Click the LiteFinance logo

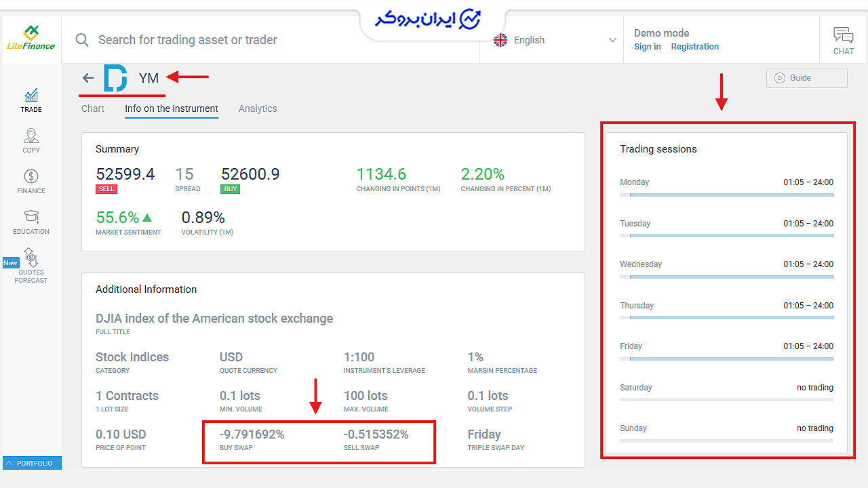coord(31,38)
